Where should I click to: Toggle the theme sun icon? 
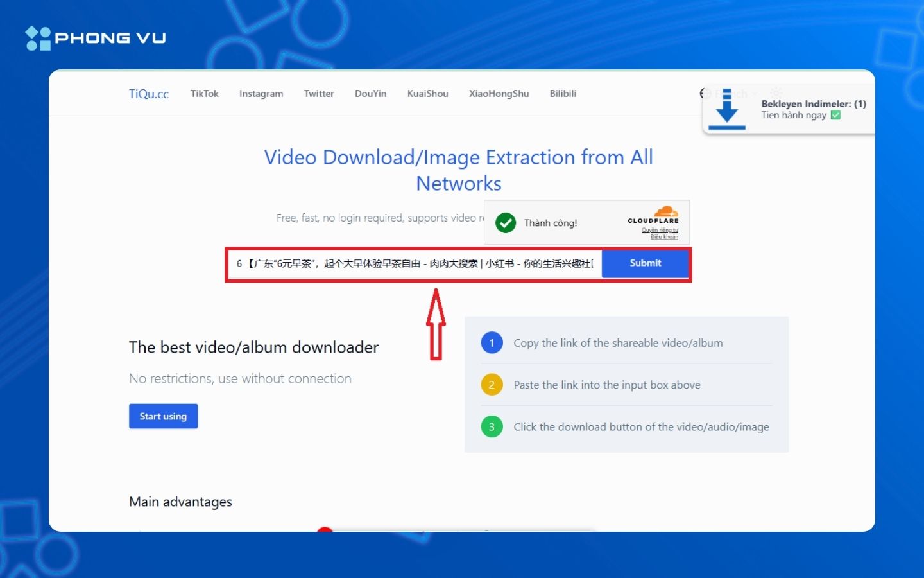(x=776, y=92)
